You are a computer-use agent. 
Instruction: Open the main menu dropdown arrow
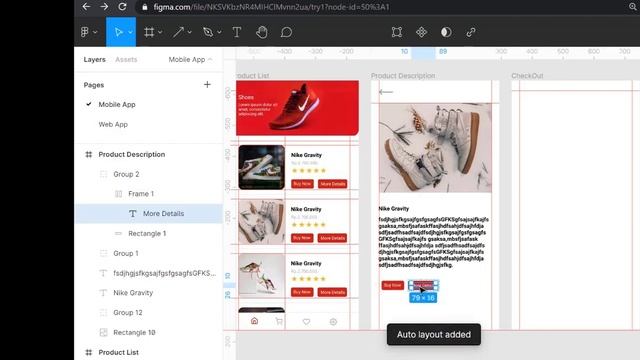95,32
